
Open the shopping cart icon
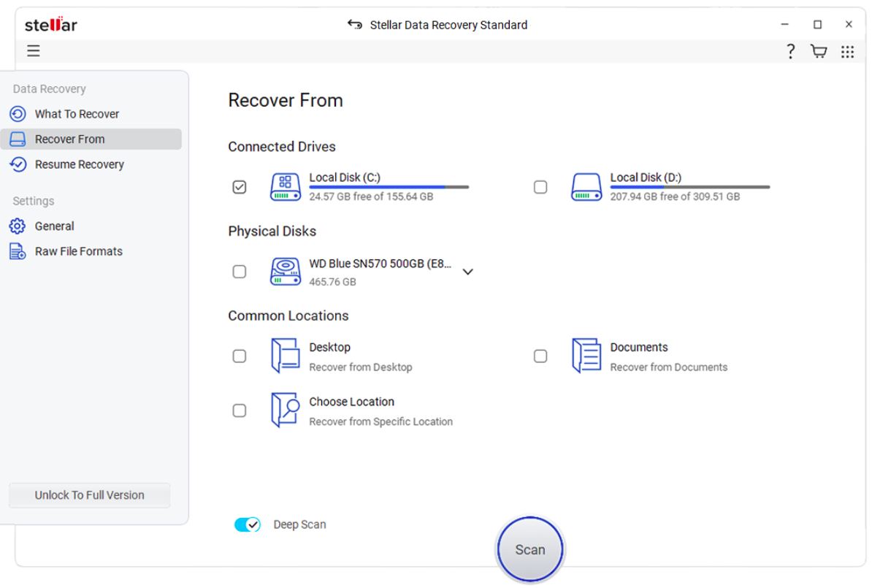tap(819, 51)
